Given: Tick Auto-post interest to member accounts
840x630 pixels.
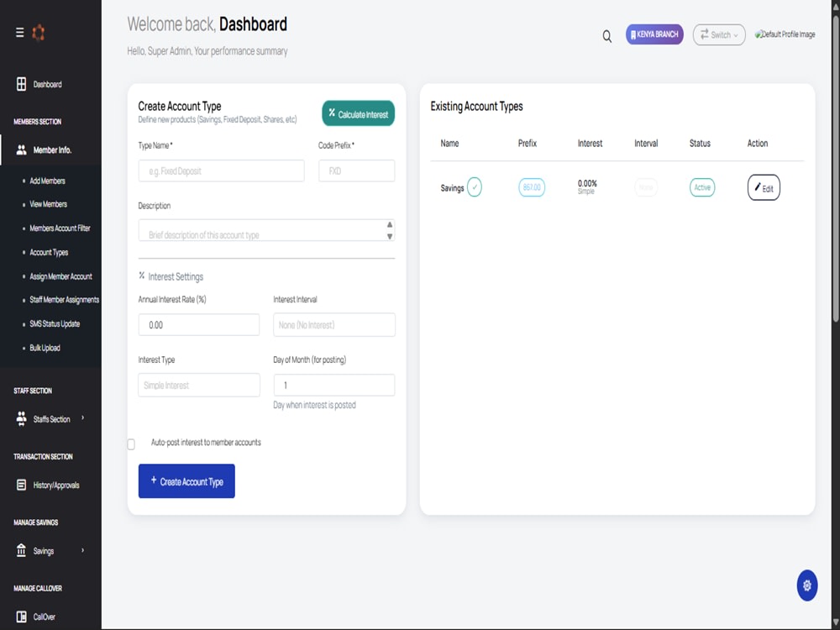Looking at the screenshot, I should click(x=131, y=444).
